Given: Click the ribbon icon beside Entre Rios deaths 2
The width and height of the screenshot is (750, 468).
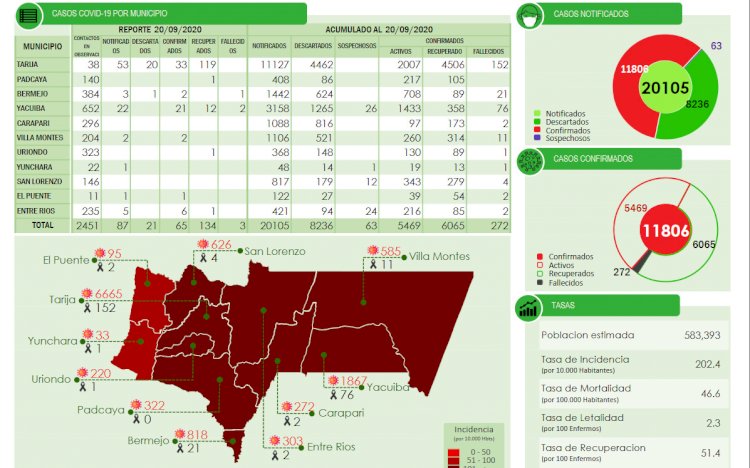Looking at the screenshot, I should (x=275, y=455).
